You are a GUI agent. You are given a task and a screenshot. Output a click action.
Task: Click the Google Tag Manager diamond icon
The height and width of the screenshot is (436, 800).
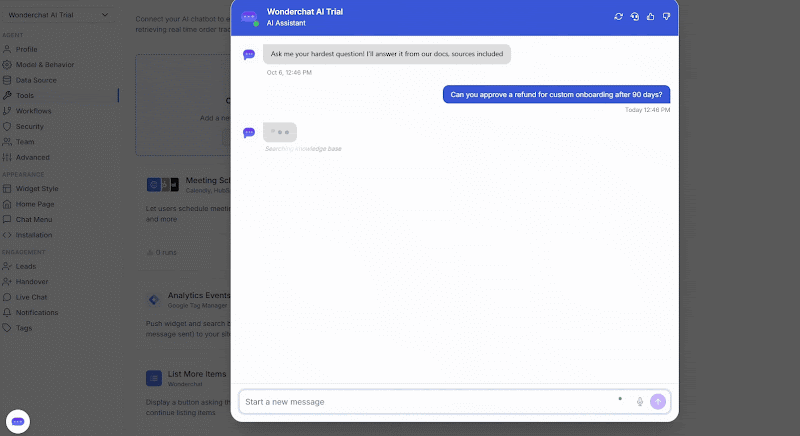pos(154,300)
